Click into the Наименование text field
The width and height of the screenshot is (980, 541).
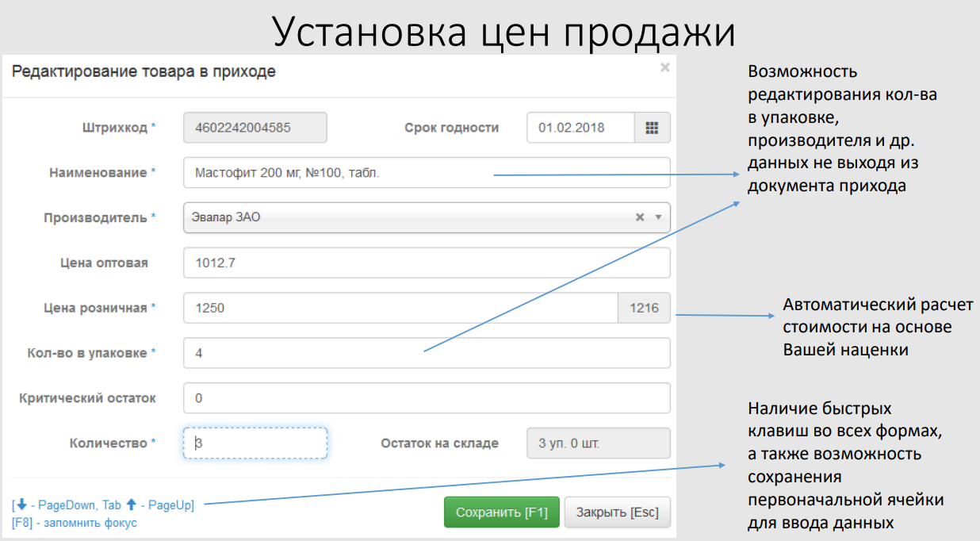[x=426, y=172]
